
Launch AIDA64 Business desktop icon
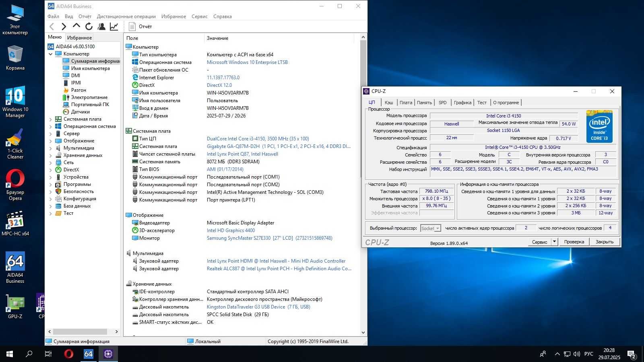coord(15,267)
